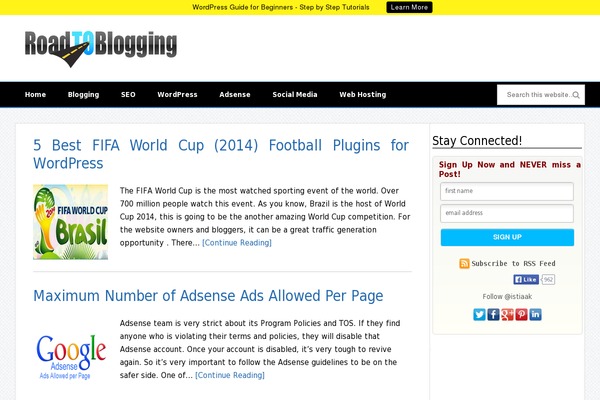Open the Twitter social icon
Viewport: 600px width, 400px height.
(x=479, y=315)
